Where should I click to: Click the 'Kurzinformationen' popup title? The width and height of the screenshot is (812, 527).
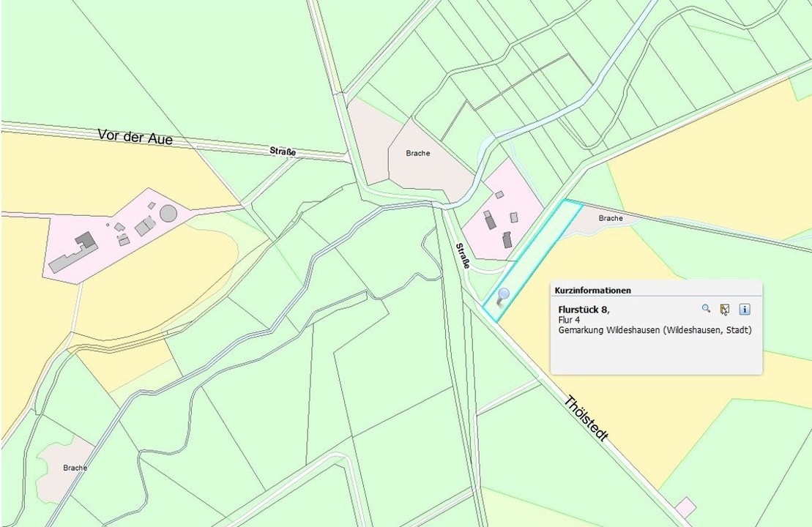[x=593, y=291]
